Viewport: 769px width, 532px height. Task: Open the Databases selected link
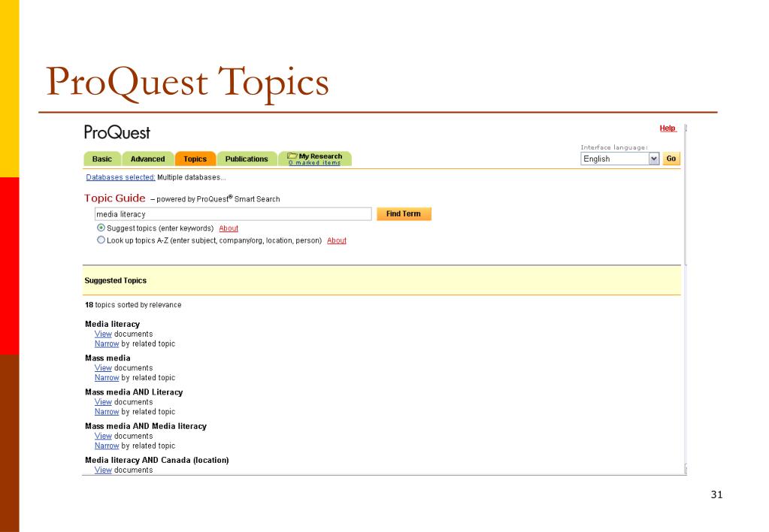(120, 177)
